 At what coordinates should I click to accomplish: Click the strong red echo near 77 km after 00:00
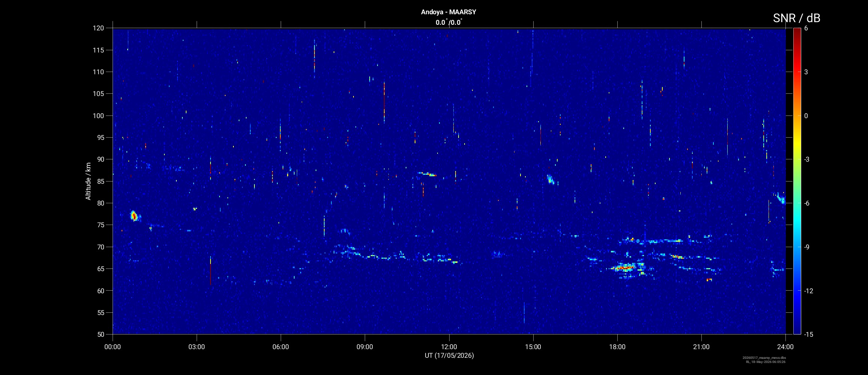[134, 216]
